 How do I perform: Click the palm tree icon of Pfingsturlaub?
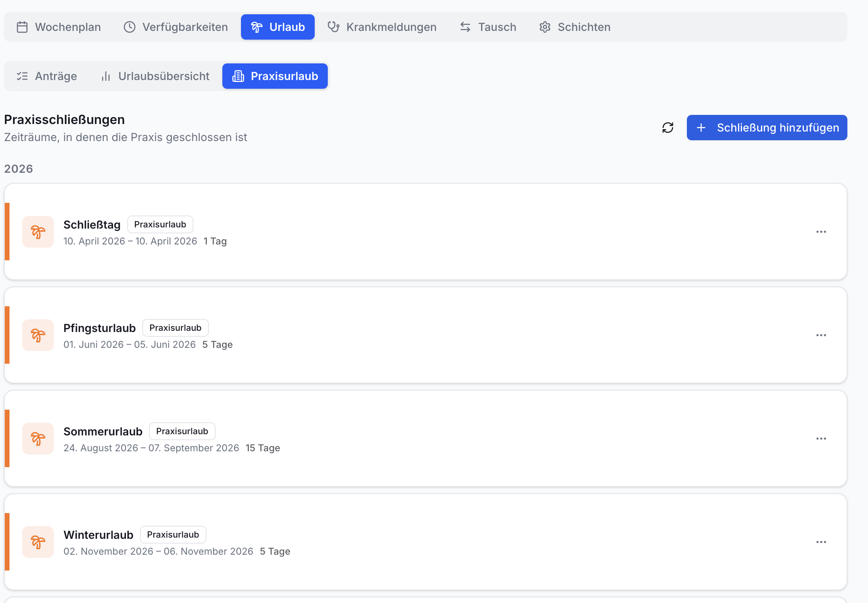pos(38,335)
